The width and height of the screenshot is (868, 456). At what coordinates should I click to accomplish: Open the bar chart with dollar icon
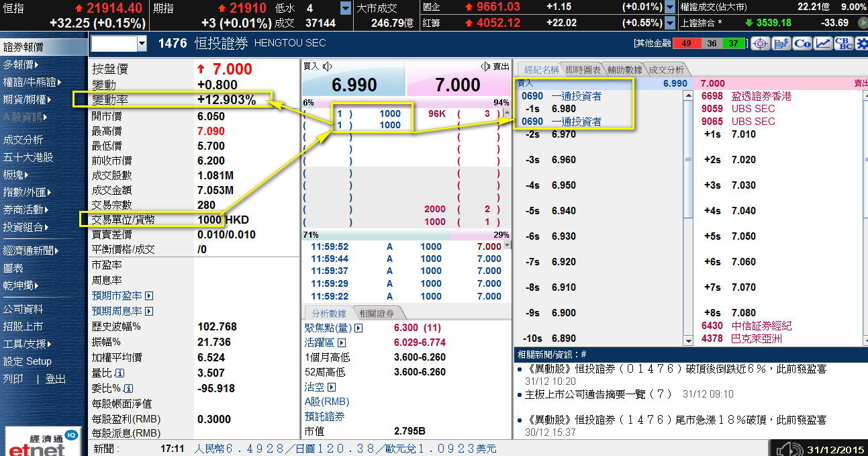(x=781, y=44)
